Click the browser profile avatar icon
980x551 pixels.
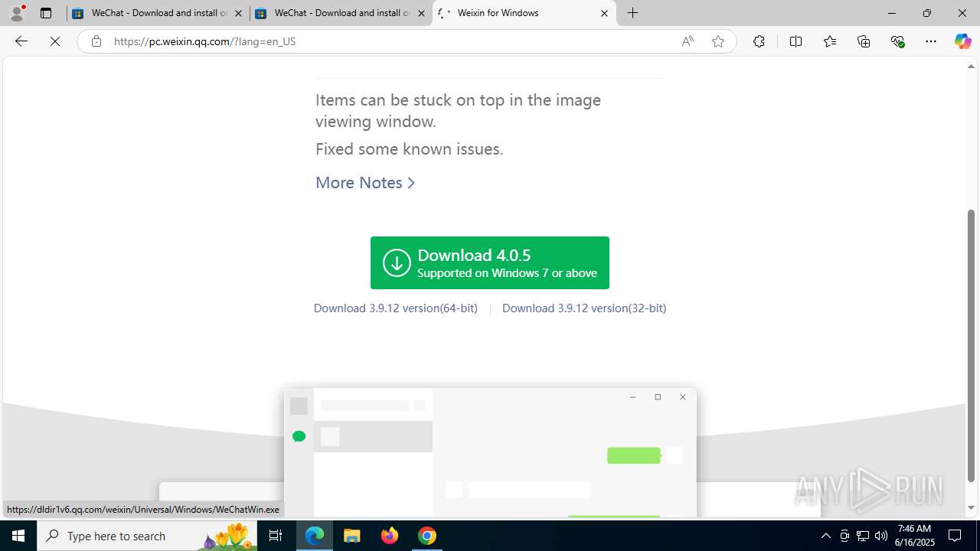(x=17, y=13)
